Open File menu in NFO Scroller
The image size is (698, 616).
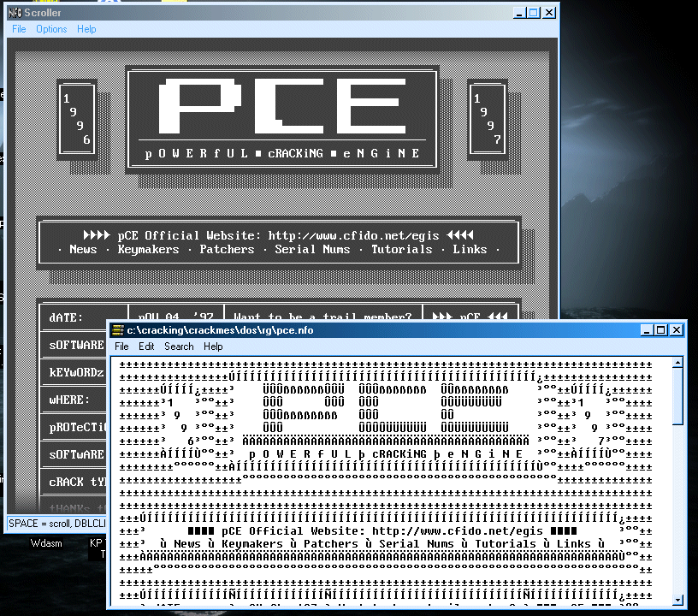click(19, 29)
